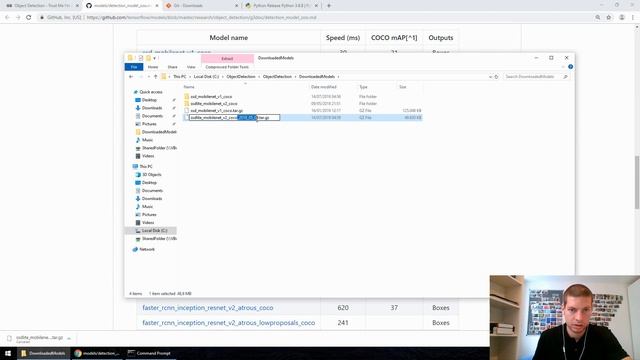
Task: Select the pink Extract contextual tab
Action: pos(227,58)
